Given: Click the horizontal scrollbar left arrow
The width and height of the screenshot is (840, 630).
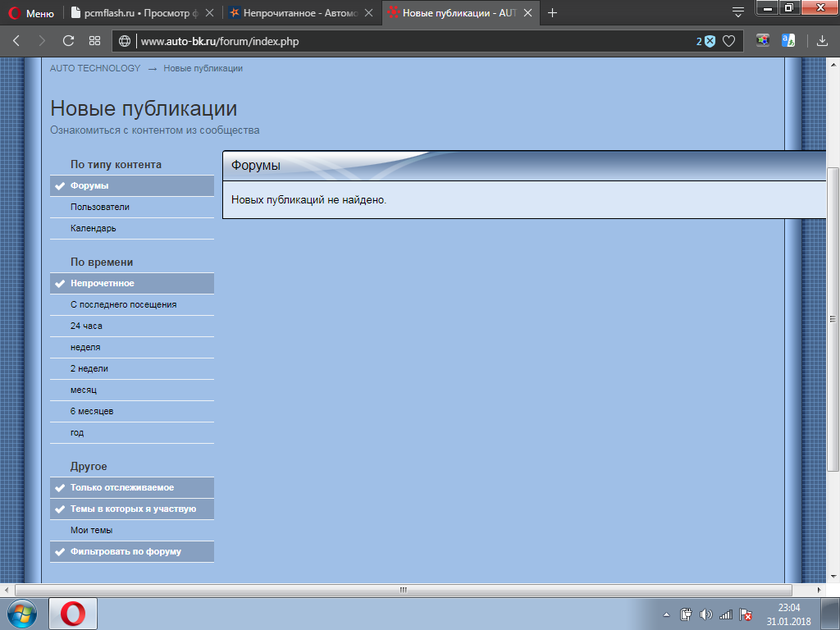Looking at the screenshot, I should click(x=7, y=590).
